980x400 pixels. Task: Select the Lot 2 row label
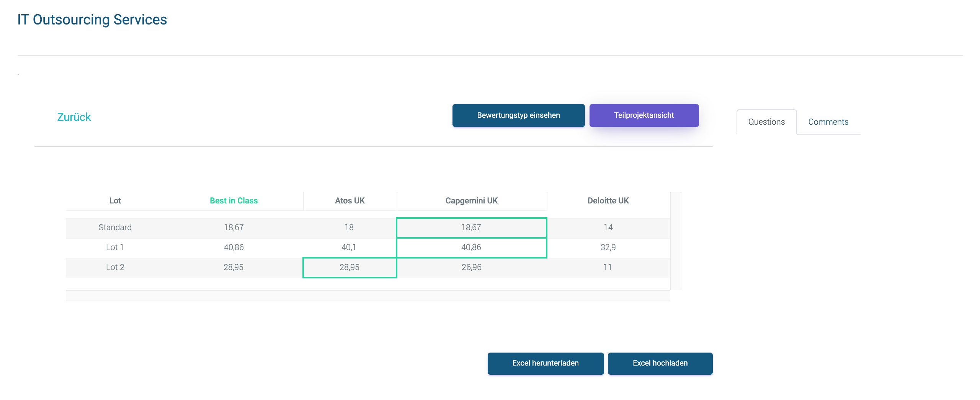115,267
